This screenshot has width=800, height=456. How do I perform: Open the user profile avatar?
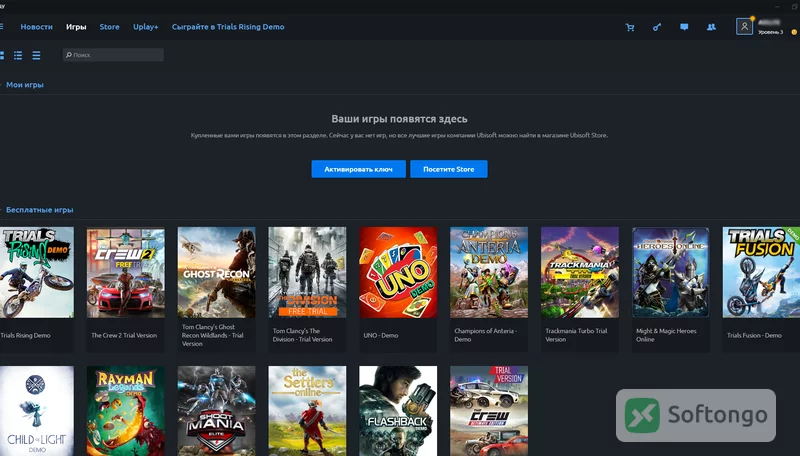[x=744, y=27]
